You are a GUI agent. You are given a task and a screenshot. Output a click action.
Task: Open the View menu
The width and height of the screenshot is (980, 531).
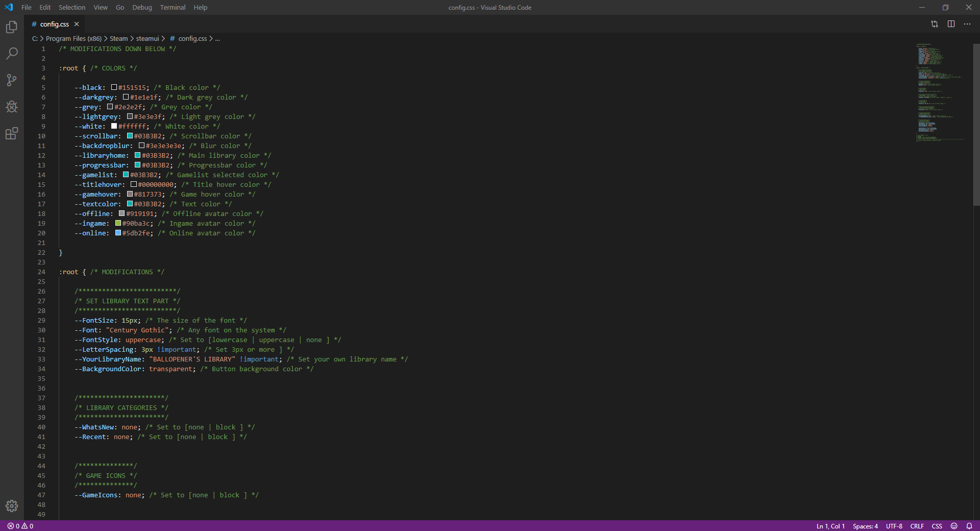[101, 7]
